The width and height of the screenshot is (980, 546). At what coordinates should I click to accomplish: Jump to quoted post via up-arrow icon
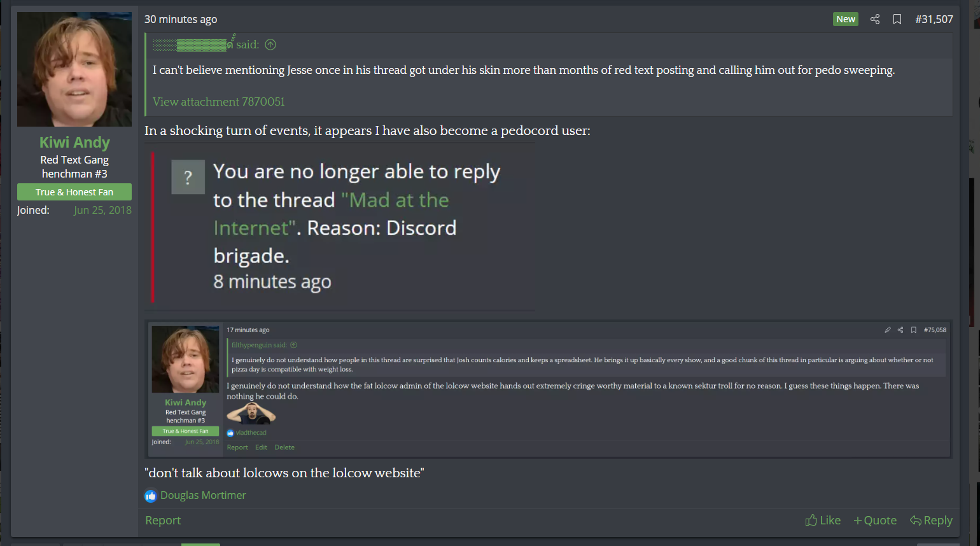click(270, 45)
